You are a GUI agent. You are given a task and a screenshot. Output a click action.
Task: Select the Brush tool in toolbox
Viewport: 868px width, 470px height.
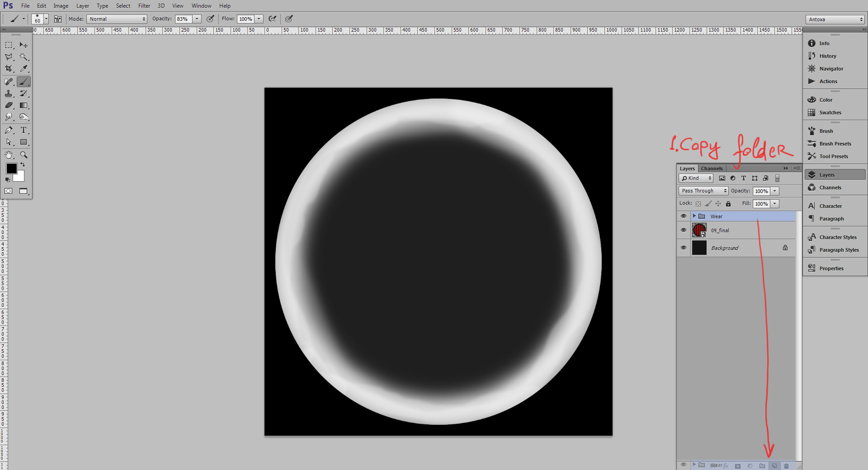24,82
